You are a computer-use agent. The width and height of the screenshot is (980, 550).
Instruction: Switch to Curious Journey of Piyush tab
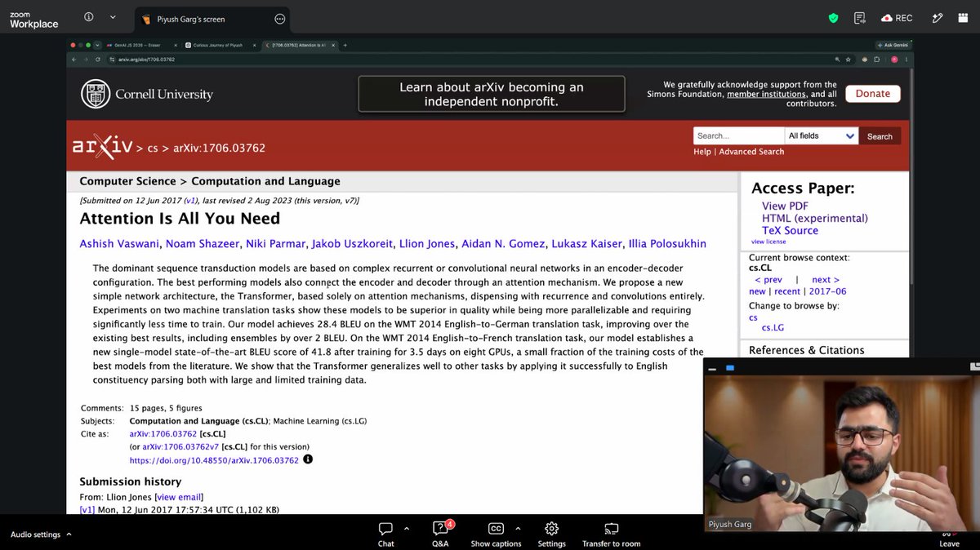click(x=220, y=45)
